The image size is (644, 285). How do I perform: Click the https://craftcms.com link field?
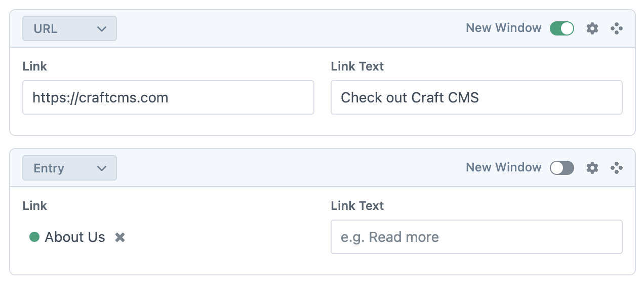point(168,97)
